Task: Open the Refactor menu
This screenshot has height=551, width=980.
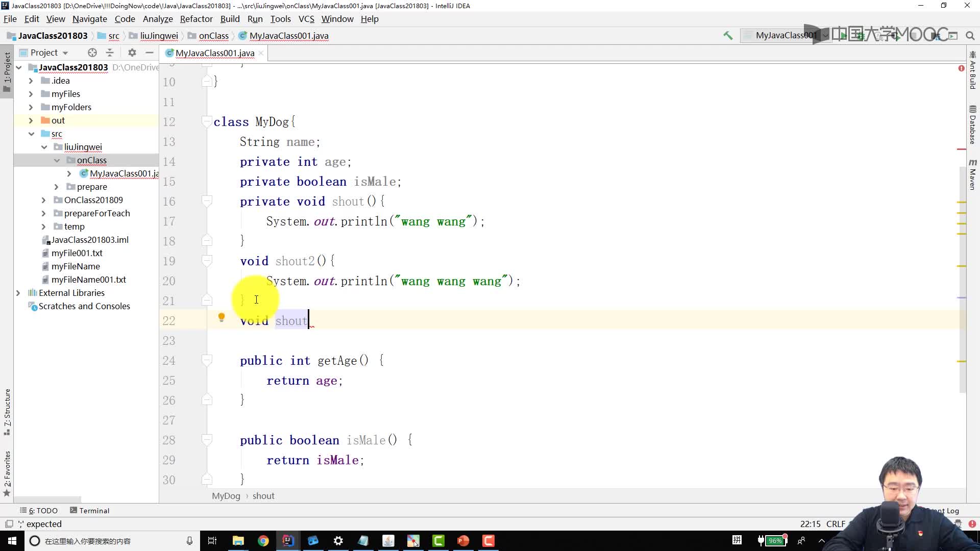Action: coord(196,19)
